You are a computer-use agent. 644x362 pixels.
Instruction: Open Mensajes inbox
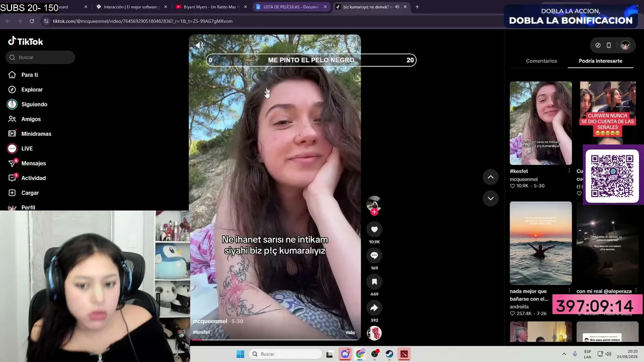click(33, 163)
